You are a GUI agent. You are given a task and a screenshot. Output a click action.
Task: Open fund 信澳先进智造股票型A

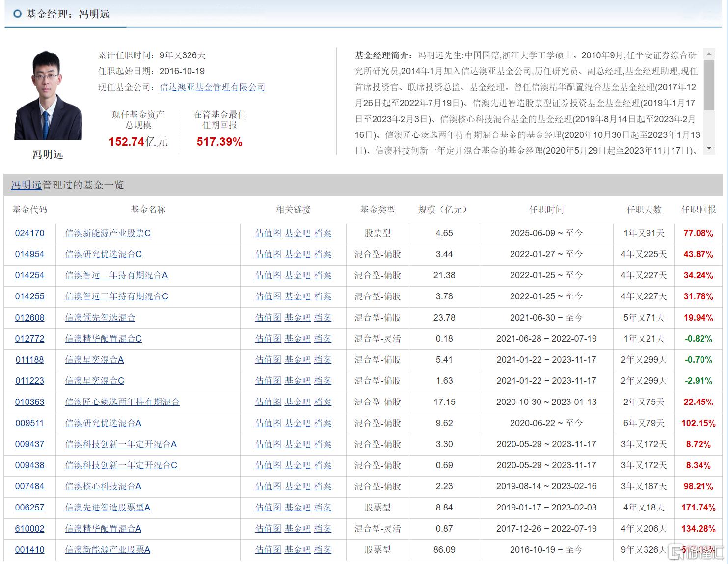pyautogui.click(x=108, y=508)
